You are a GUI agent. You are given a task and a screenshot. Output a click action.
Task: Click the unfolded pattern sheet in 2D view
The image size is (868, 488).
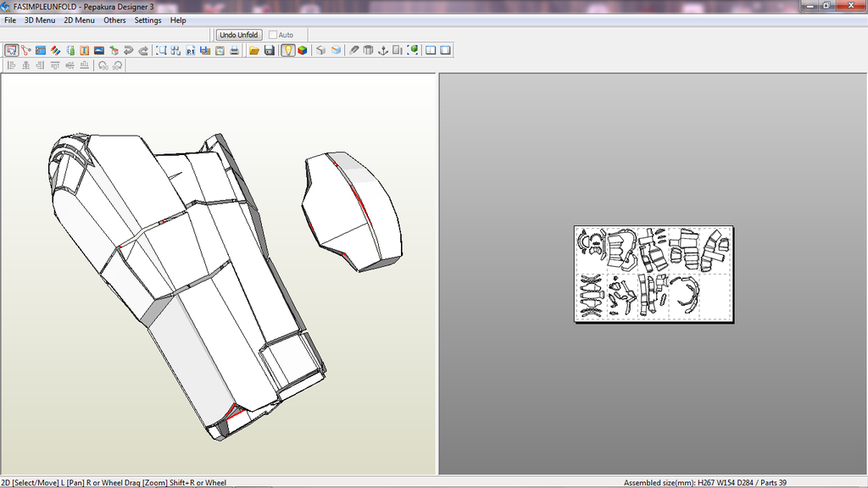tap(654, 274)
